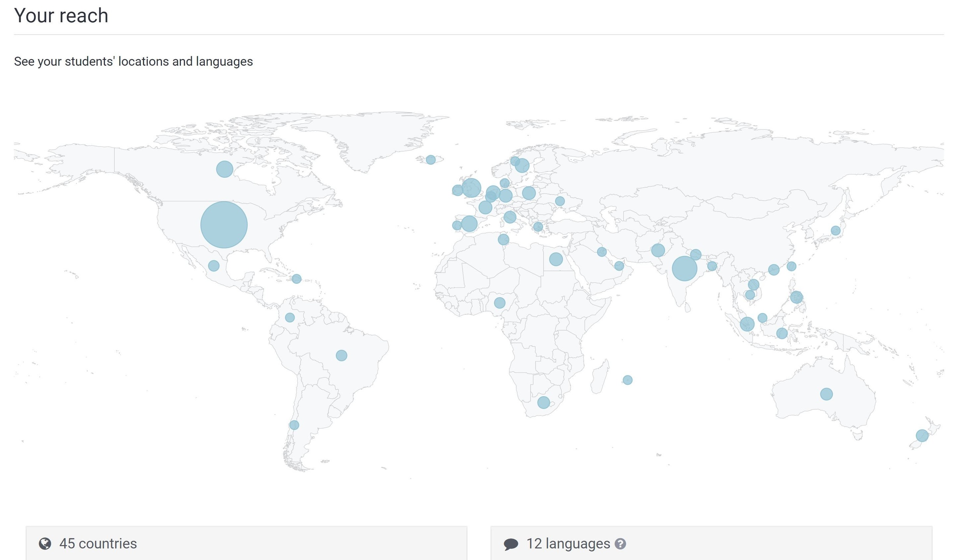Click the speech bubble icon beside languages
The image size is (957, 560).
[511, 544]
